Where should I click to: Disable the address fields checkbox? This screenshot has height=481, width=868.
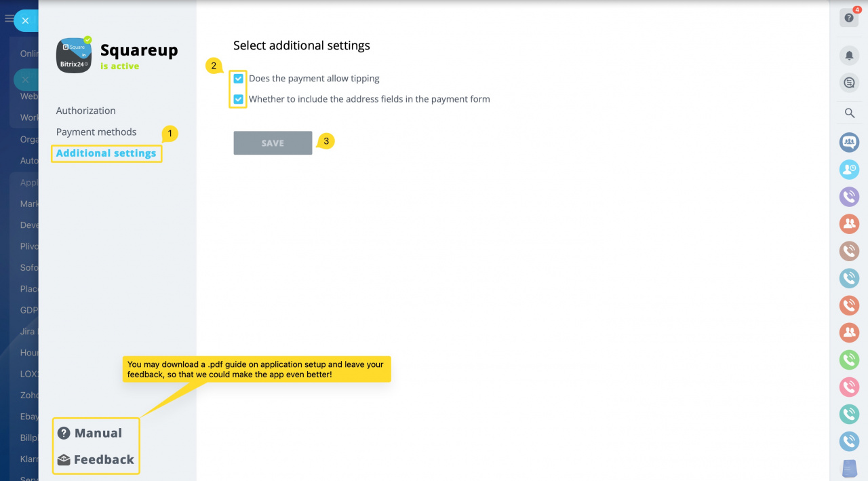[x=238, y=99]
